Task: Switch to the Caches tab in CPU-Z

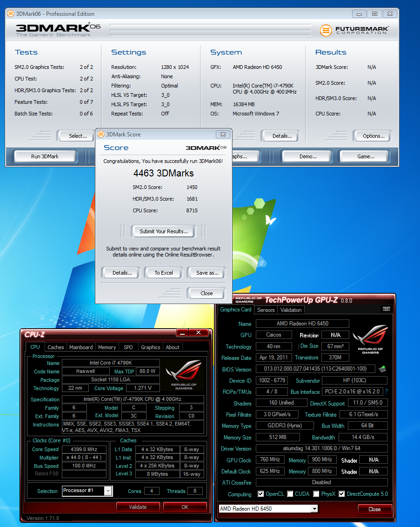Action: pos(56,347)
